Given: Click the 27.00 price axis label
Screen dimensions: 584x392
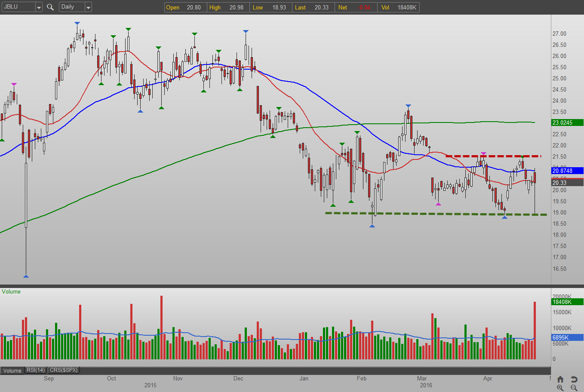Looking at the screenshot, I should pos(559,34).
